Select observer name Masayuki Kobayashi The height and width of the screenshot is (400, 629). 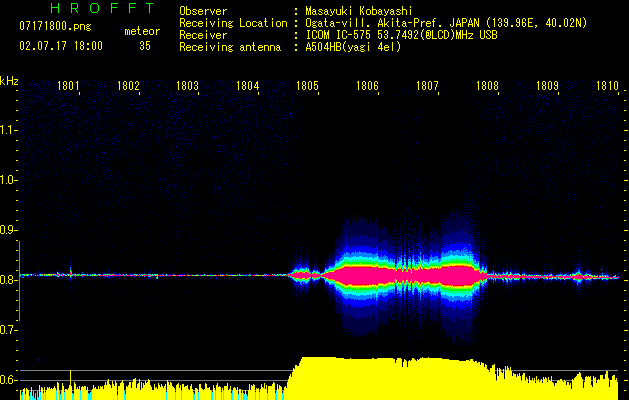click(359, 11)
